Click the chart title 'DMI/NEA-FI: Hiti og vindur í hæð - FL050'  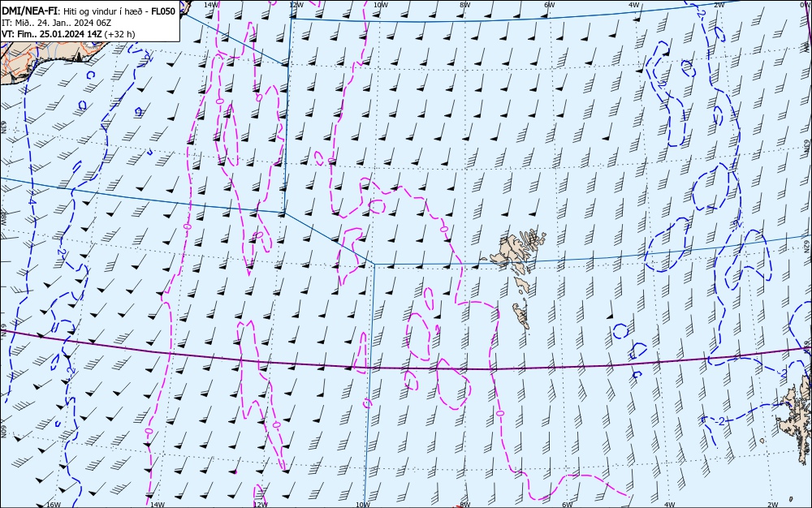pos(89,11)
